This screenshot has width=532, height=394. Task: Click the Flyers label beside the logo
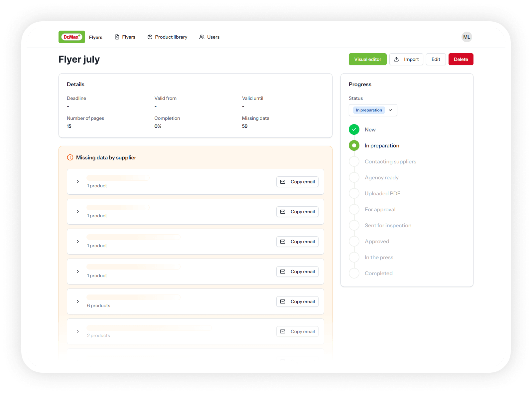pyautogui.click(x=96, y=37)
